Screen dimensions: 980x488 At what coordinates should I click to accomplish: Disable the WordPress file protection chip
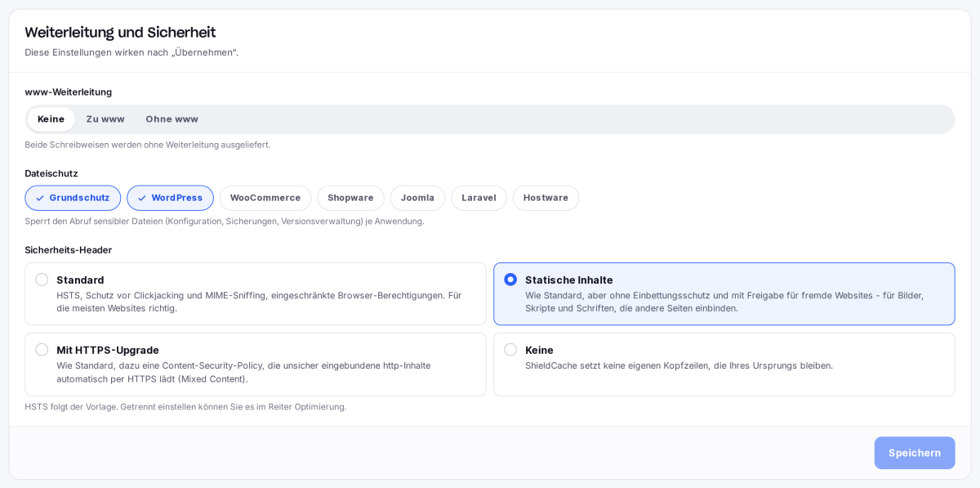click(x=170, y=198)
